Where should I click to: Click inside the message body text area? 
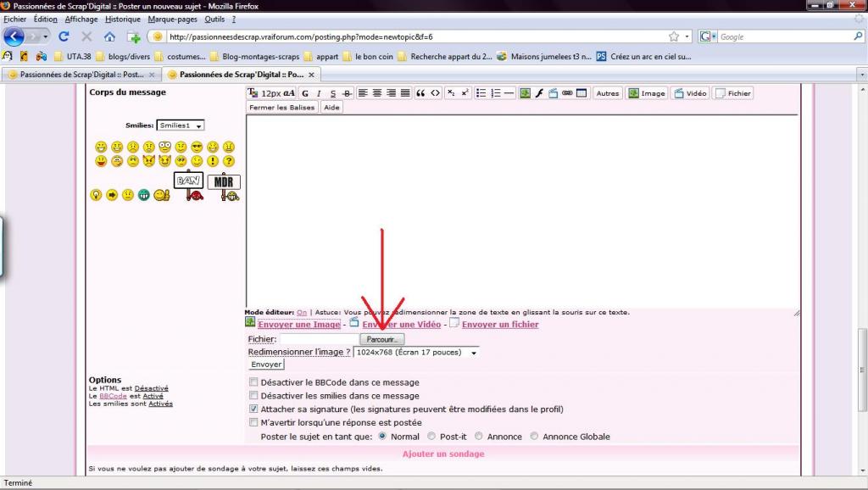tap(522, 210)
